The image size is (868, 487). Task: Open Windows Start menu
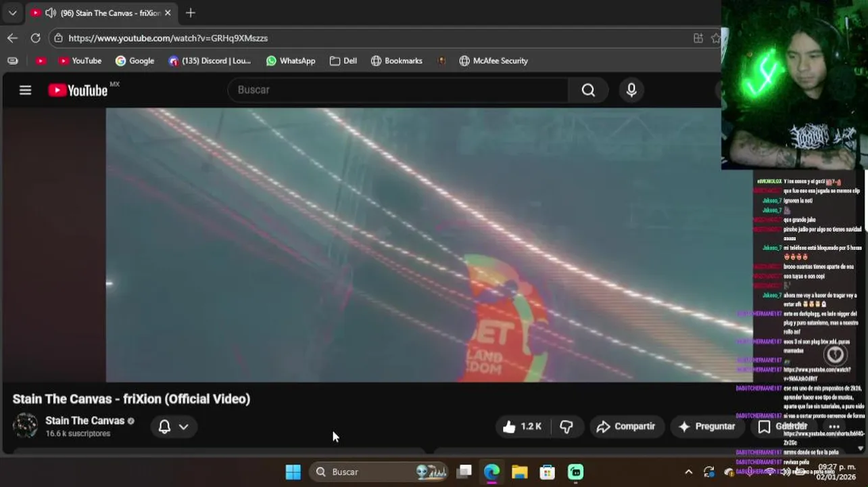click(x=293, y=472)
